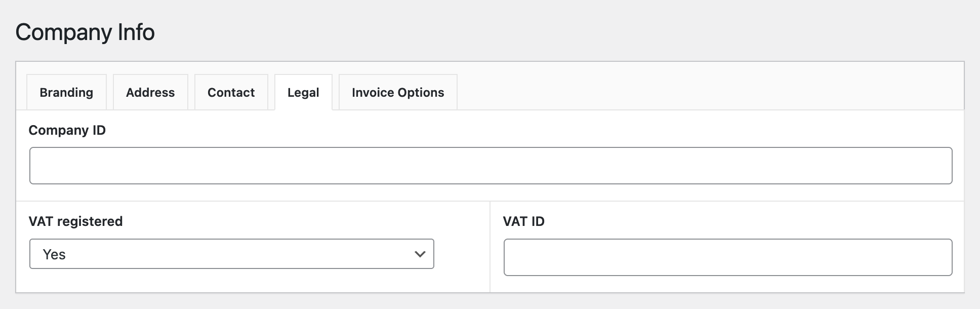The width and height of the screenshot is (980, 309).
Task: Click blank space right of the VAT registered dropdown
Action: point(462,254)
